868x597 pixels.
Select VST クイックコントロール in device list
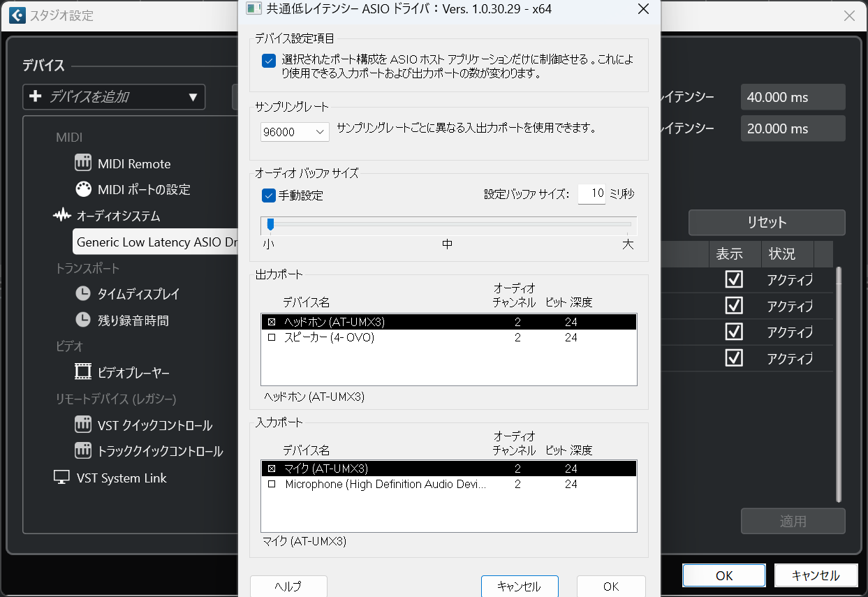(x=144, y=425)
